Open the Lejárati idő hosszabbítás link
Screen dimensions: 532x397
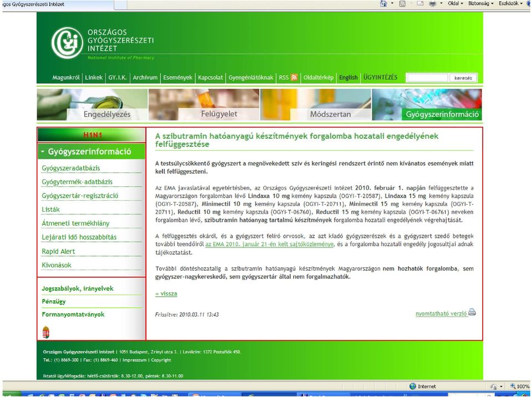click(x=79, y=237)
